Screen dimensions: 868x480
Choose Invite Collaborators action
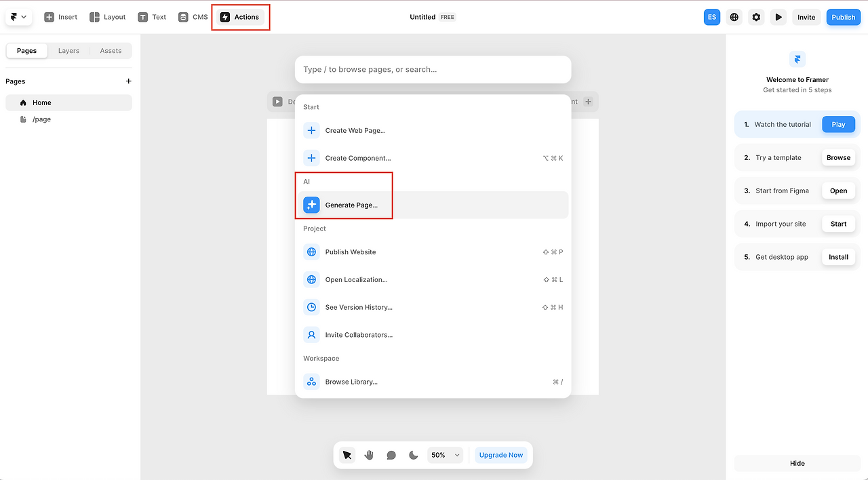coord(433,335)
